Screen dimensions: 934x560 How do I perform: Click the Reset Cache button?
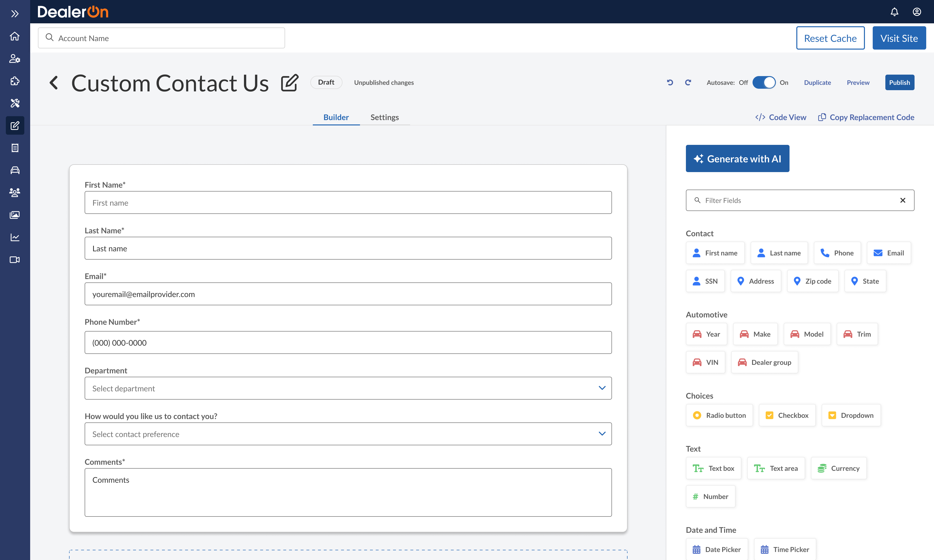click(x=830, y=38)
